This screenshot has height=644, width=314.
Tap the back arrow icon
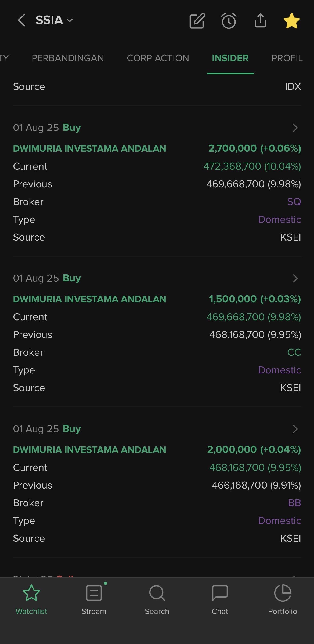click(x=22, y=20)
